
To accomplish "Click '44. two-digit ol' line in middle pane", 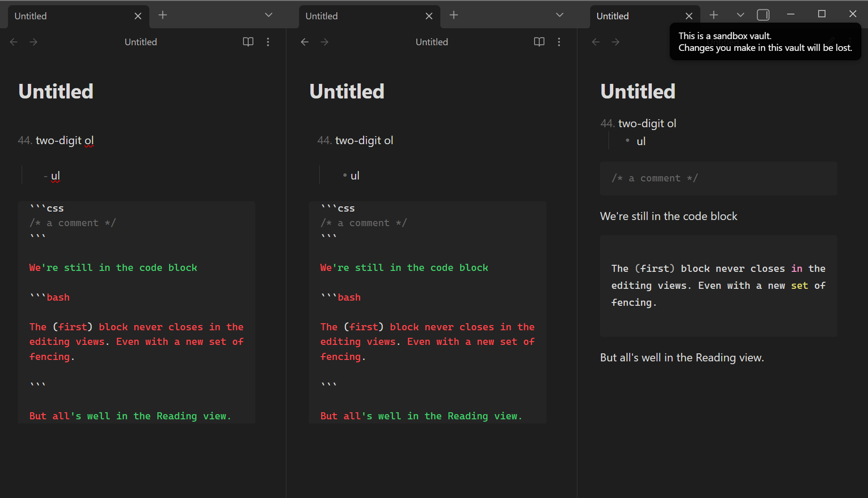I will pos(356,140).
